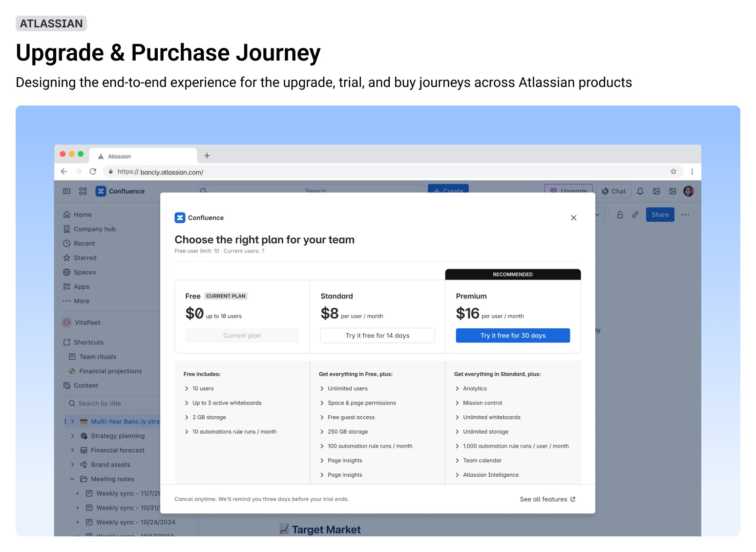Open the See all features link
The height and width of the screenshot is (552, 756).
tap(547, 499)
